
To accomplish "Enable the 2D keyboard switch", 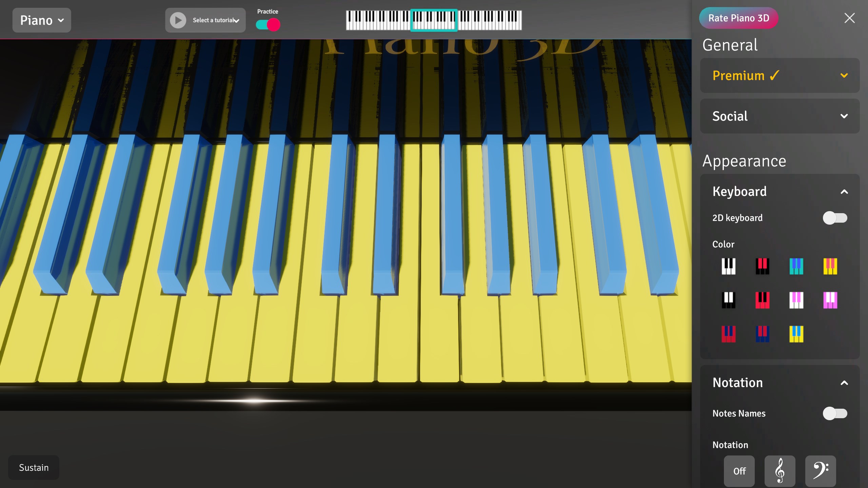I will 835,218.
